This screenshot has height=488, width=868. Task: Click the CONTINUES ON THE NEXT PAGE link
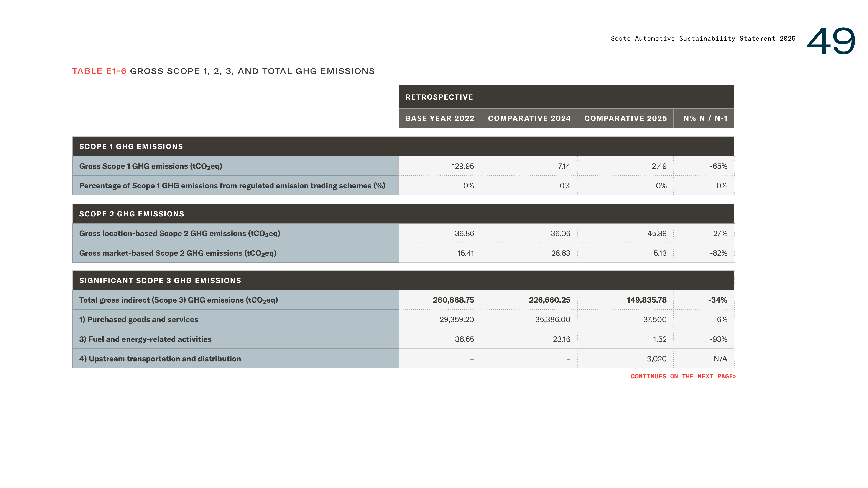[683, 376]
